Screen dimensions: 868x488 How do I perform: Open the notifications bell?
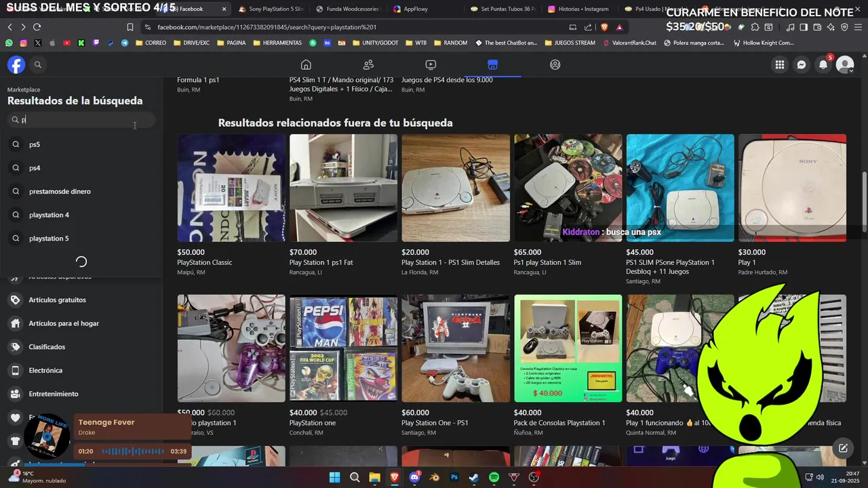[823, 64]
